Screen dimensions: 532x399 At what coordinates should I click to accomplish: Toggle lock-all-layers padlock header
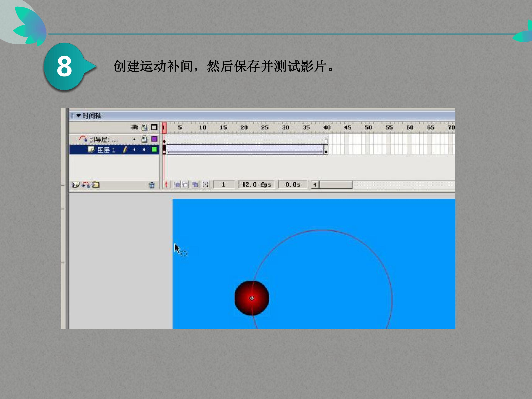tap(144, 127)
